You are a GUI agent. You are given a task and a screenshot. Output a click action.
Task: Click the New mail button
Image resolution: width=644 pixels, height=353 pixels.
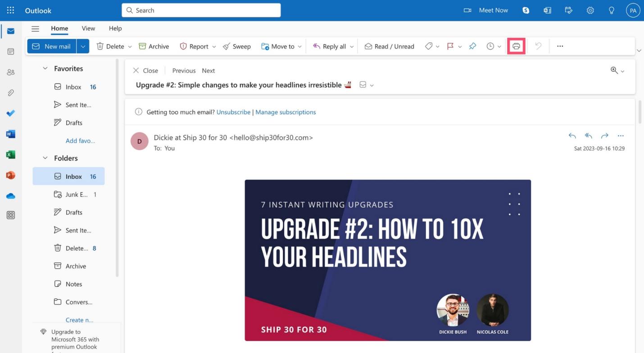(x=52, y=46)
